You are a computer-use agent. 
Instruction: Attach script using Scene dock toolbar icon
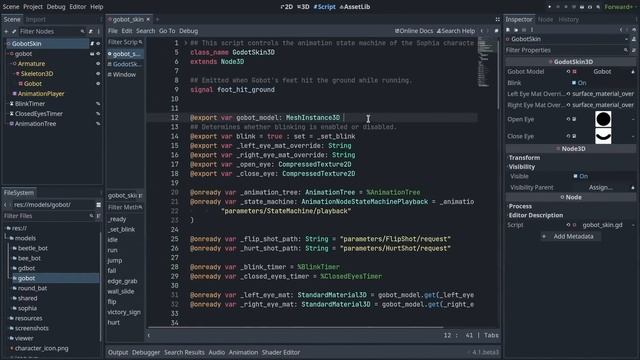click(x=91, y=31)
